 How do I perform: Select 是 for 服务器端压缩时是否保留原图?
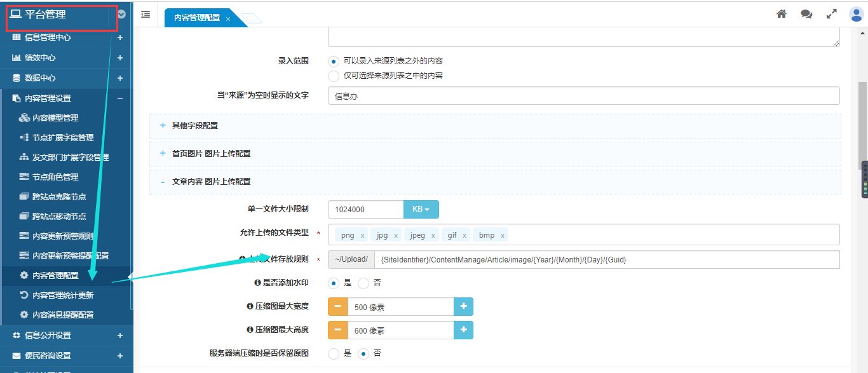(x=334, y=353)
